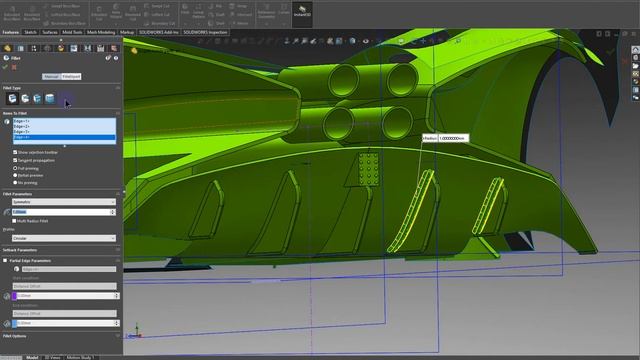Select the No preview radio button

pyautogui.click(x=15, y=182)
